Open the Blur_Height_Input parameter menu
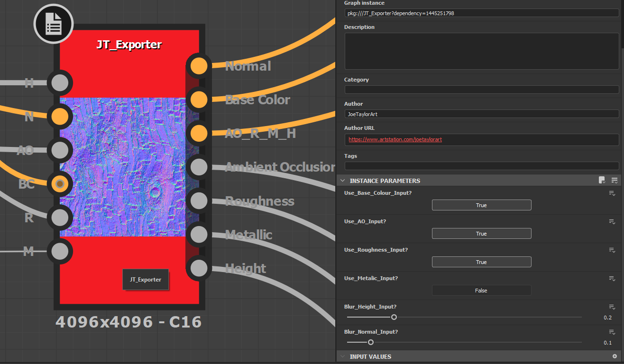The width and height of the screenshot is (624, 364). 612,307
